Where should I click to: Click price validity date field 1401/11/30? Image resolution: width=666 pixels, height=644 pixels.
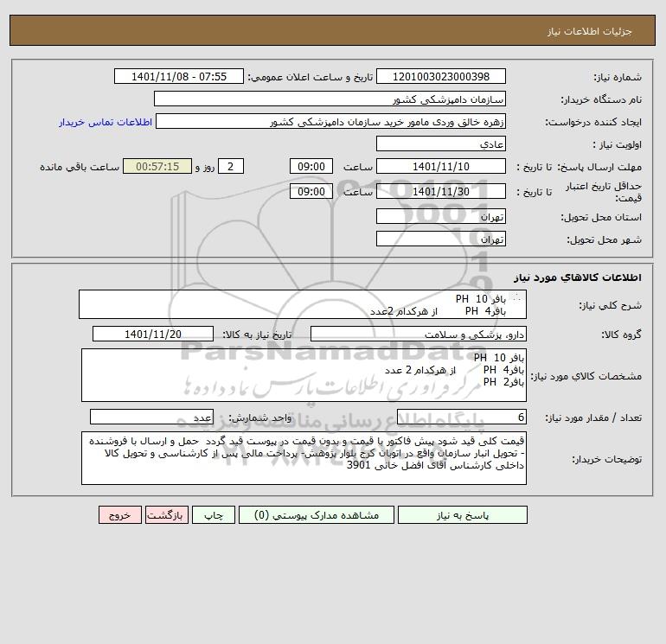click(x=441, y=191)
